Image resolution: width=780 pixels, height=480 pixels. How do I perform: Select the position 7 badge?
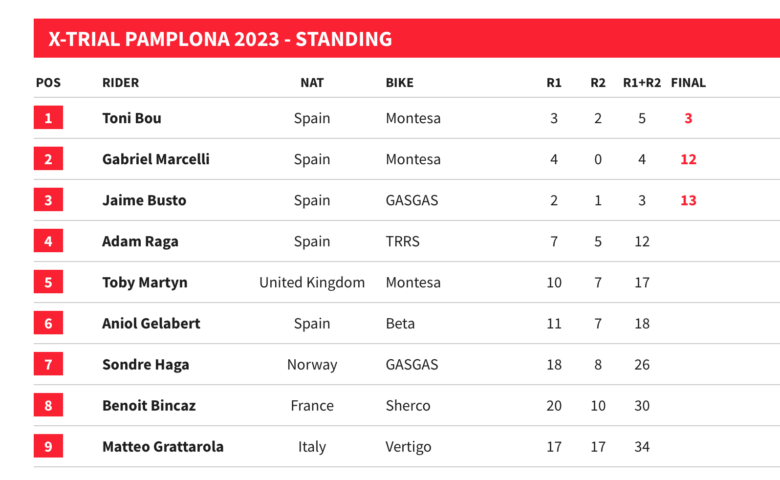[x=48, y=364]
